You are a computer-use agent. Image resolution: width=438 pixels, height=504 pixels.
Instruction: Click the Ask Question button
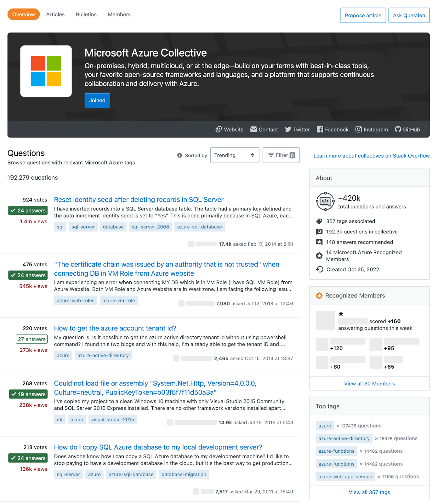pyautogui.click(x=409, y=15)
